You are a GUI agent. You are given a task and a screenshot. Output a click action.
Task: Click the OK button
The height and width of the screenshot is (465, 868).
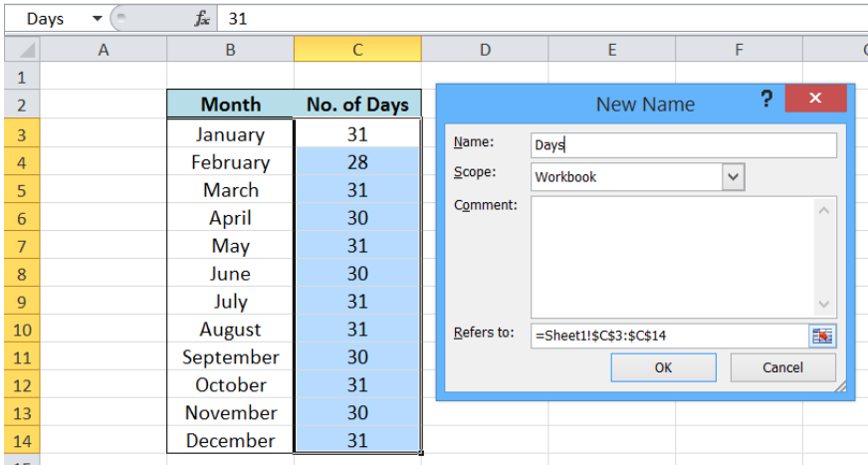663,367
